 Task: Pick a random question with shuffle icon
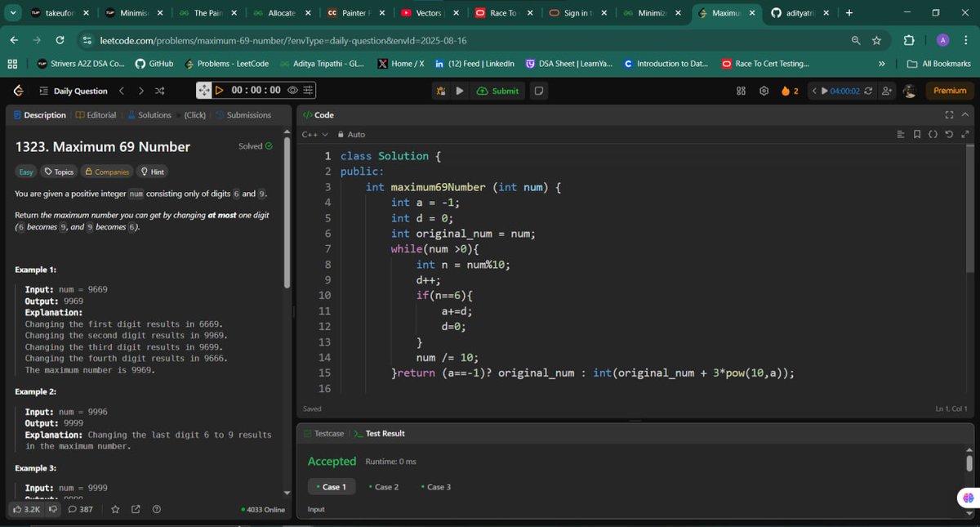[159, 91]
